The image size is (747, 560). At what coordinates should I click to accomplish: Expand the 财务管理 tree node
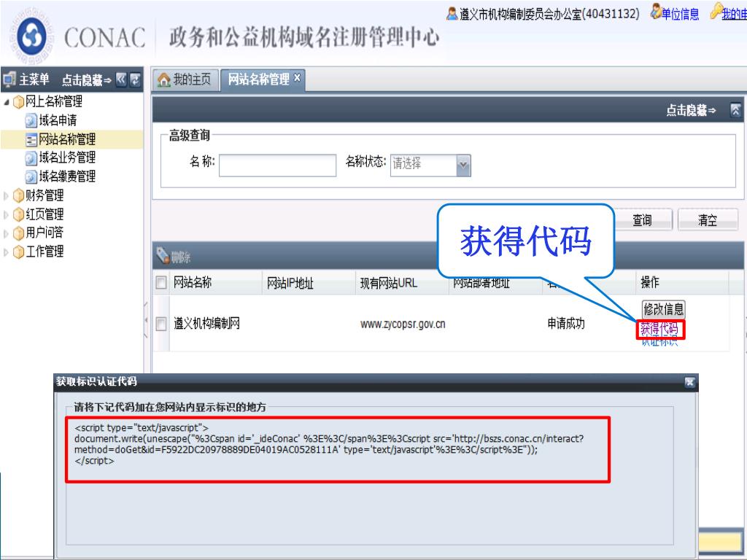[x=6, y=195]
